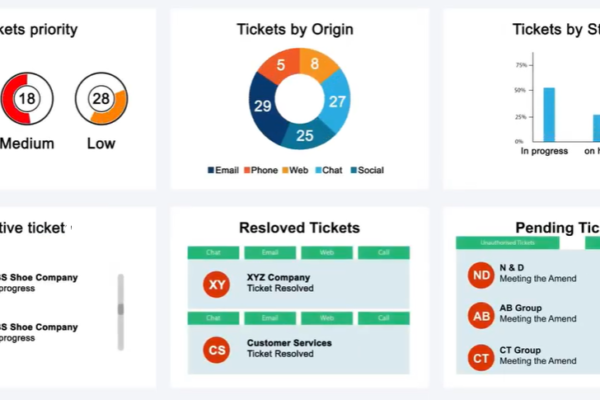Click the CS Customer Services avatar
Screen dimensions: 600x400
click(217, 350)
